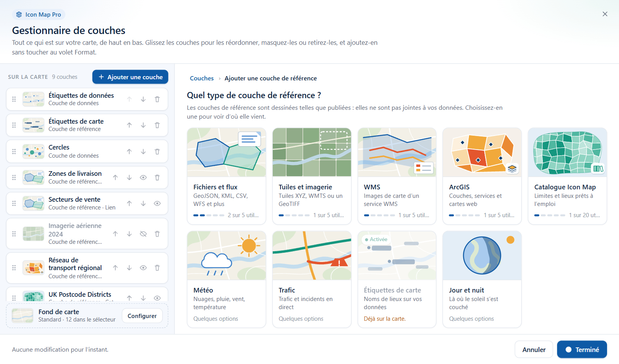Click the Tuiles et imagerie usage bar
The image size is (619, 364).
(x=294, y=215)
